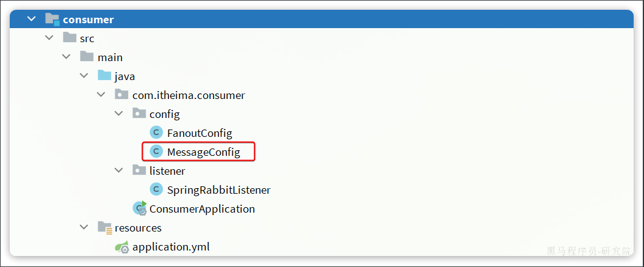Select the consumer module row

click(321, 19)
